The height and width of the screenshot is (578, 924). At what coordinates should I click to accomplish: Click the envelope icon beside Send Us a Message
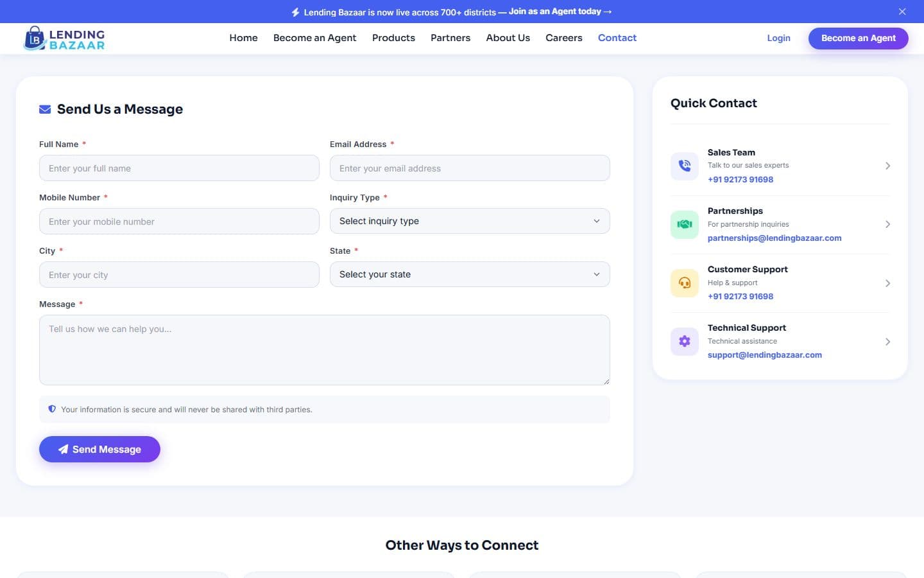click(x=45, y=109)
